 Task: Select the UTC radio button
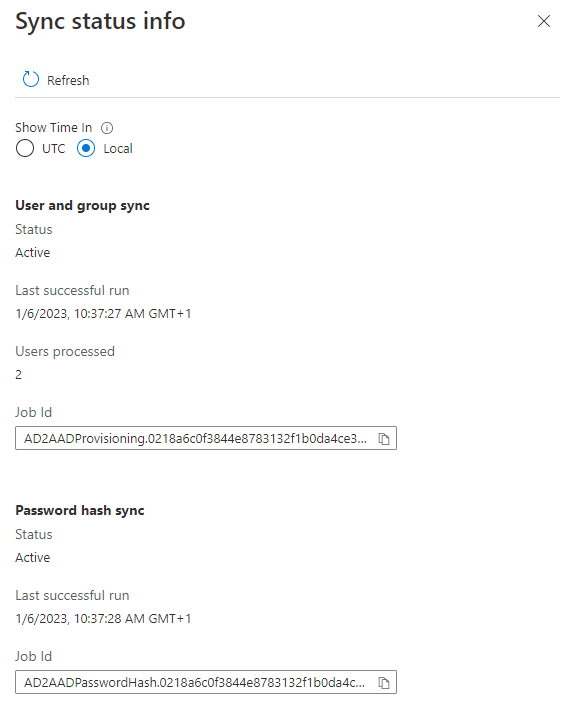click(24, 148)
